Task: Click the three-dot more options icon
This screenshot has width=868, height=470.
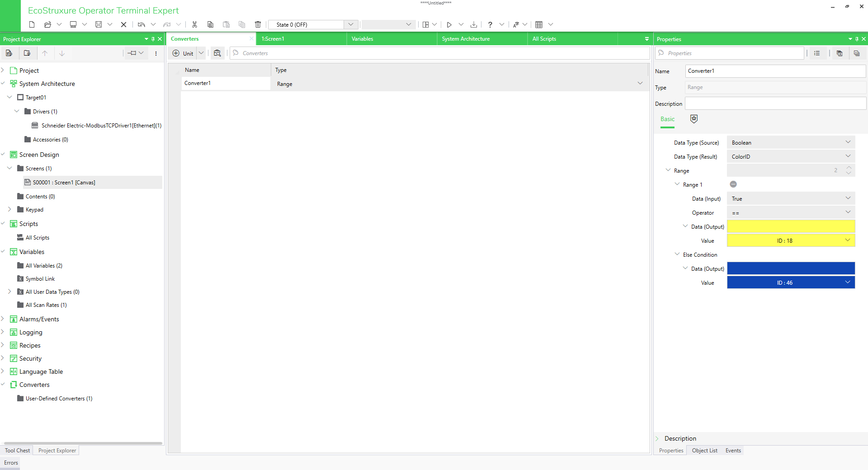Action: tap(156, 53)
